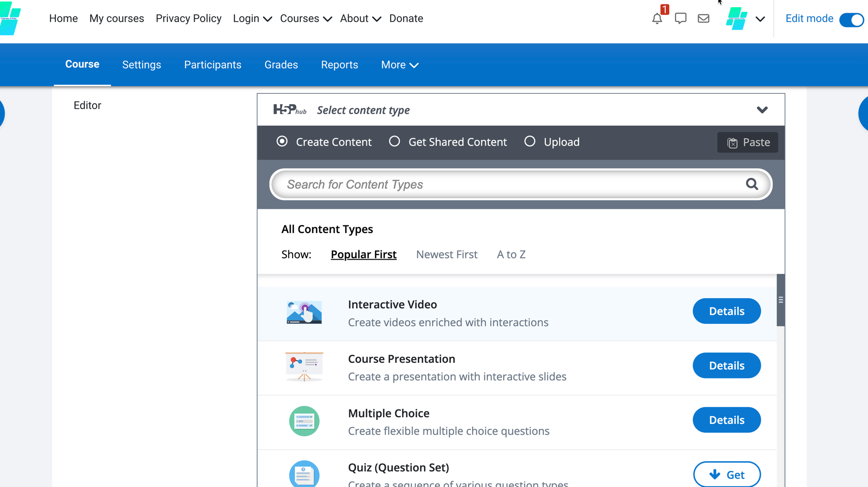The image size is (868, 487).
Task: Open the Privacy Policy page
Action: tap(188, 19)
